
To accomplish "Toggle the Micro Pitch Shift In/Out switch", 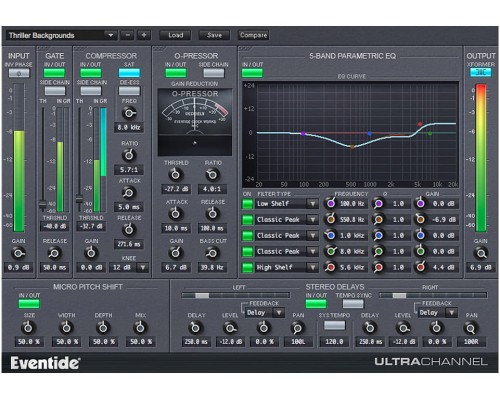I will tap(29, 304).
